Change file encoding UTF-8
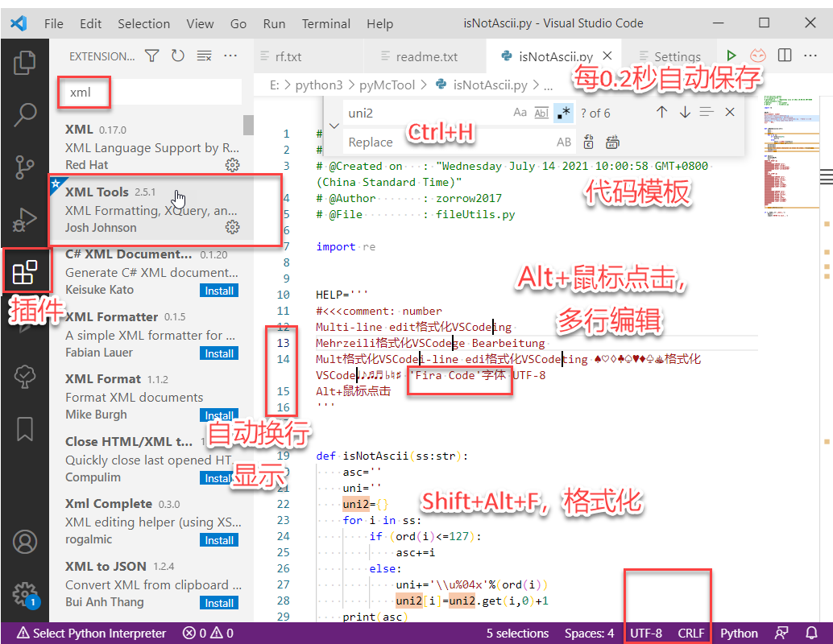Screen dimensions: 833x644 pyautogui.click(x=646, y=633)
